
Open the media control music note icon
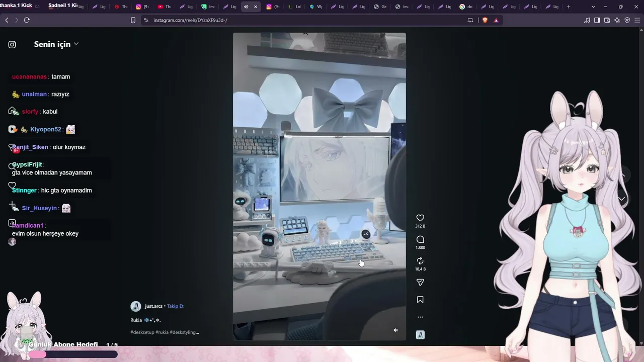click(x=587, y=20)
